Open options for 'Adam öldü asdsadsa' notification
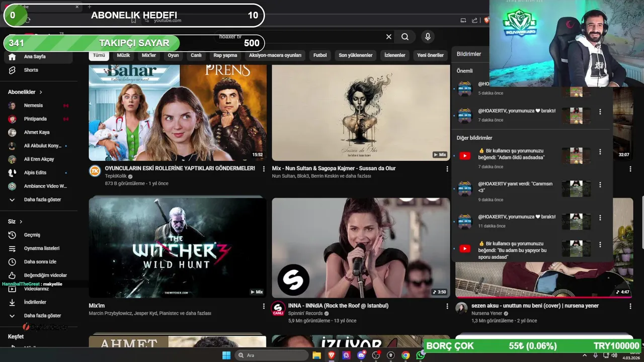644x362 pixels. [600, 152]
